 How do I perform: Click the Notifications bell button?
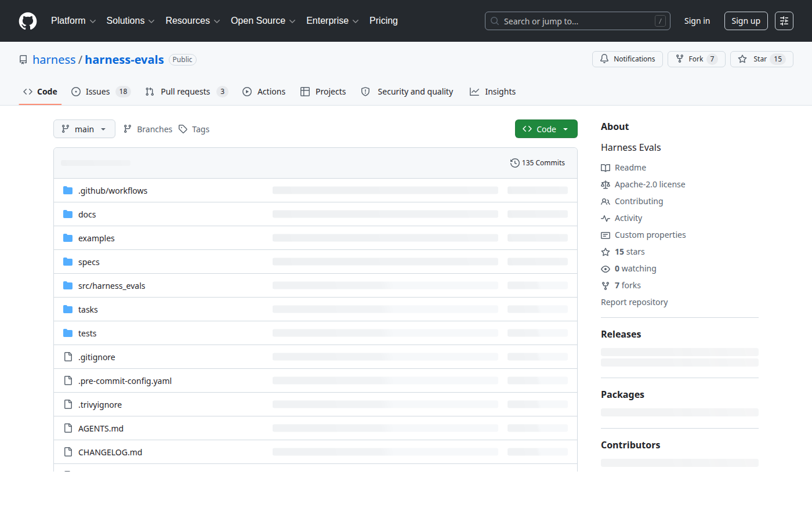click(x=628, y=59)
